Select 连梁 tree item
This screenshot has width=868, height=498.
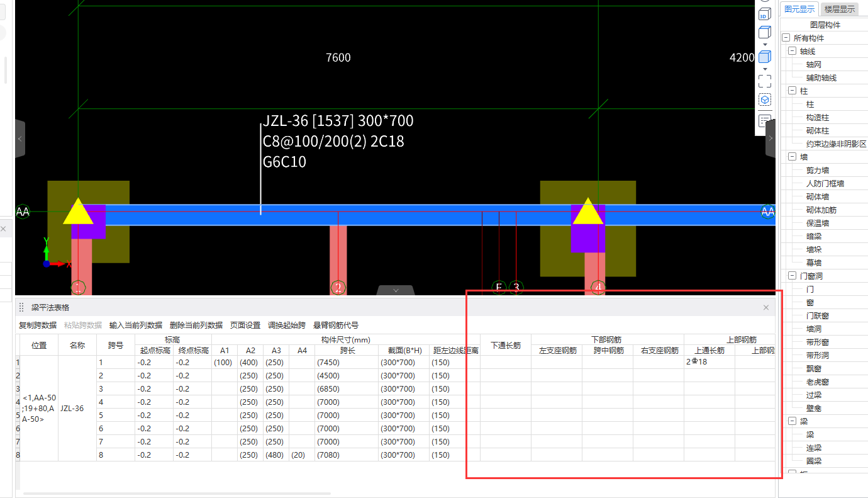[x=813, y=448]
